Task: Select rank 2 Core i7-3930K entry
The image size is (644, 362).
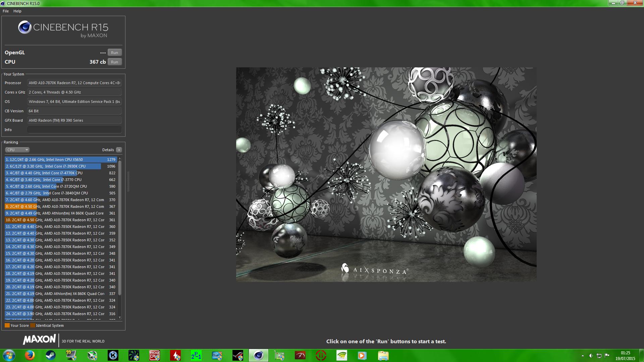Action: pos(61,166)
